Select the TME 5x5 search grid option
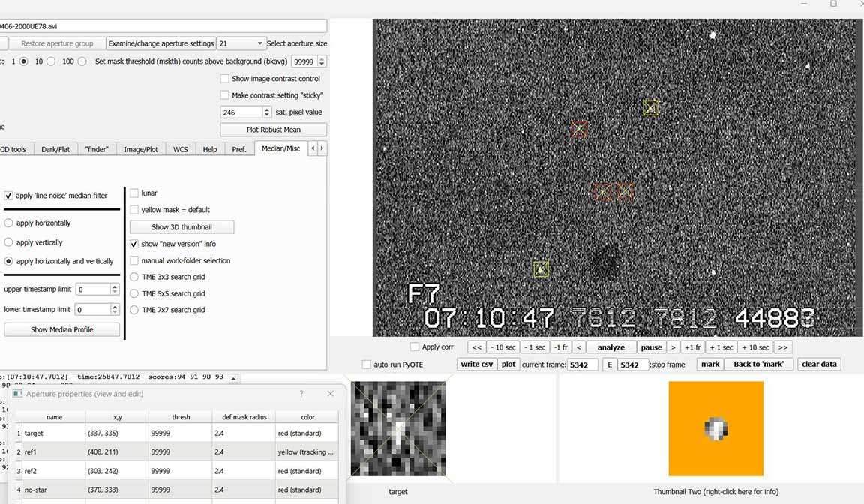 pyautogui.click(x=135, y=293)
